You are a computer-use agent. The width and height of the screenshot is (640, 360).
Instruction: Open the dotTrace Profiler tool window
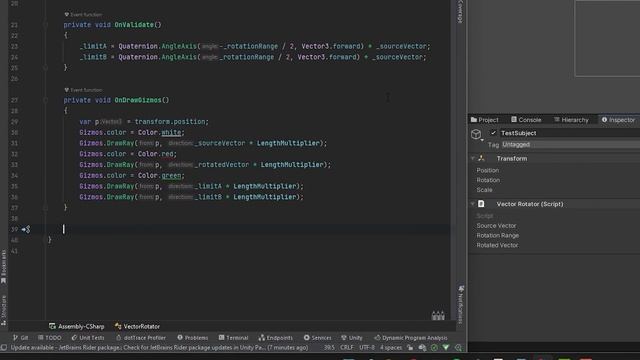point(141,338)
